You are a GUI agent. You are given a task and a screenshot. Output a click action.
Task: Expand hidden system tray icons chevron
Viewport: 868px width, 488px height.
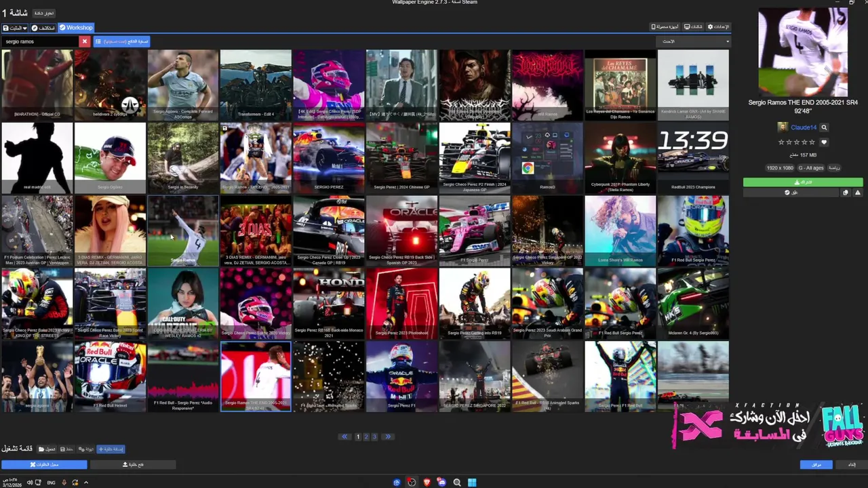point(85,483)
